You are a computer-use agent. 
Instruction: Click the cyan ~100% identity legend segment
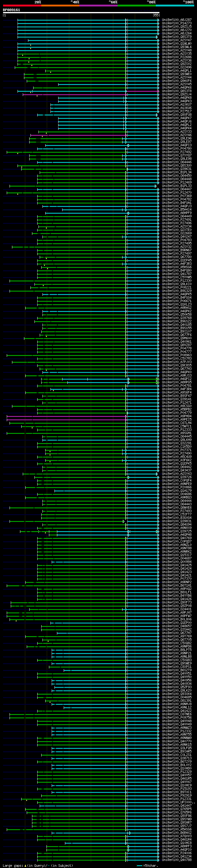click(175, 6)
